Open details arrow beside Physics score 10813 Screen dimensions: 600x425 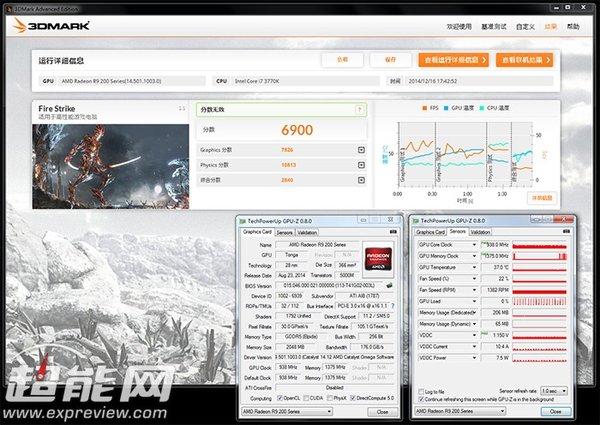pos(360,165)
